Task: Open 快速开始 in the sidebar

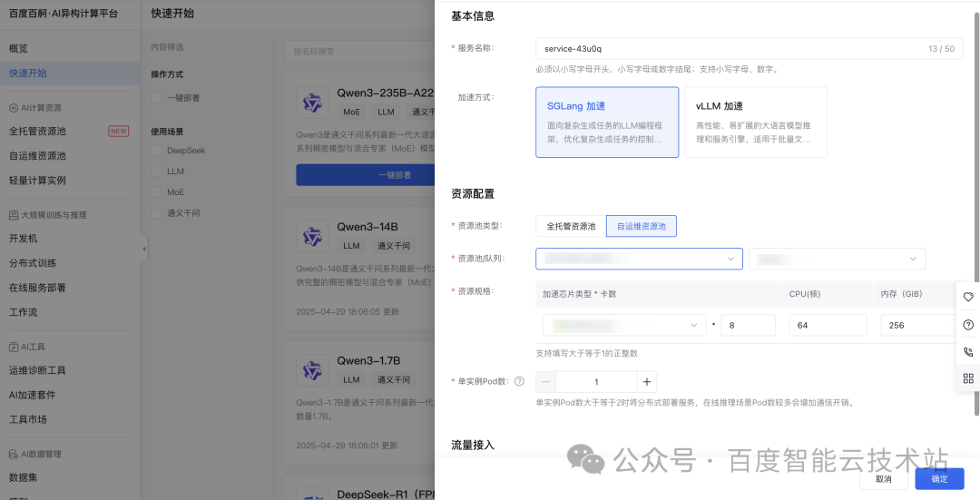Action: (x=69, y=74)
